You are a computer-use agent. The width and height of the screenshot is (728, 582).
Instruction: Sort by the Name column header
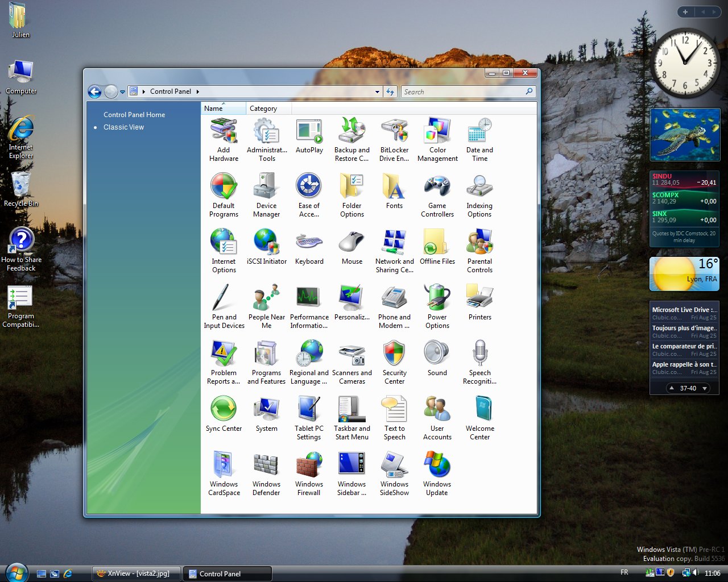tap(224, 108)
